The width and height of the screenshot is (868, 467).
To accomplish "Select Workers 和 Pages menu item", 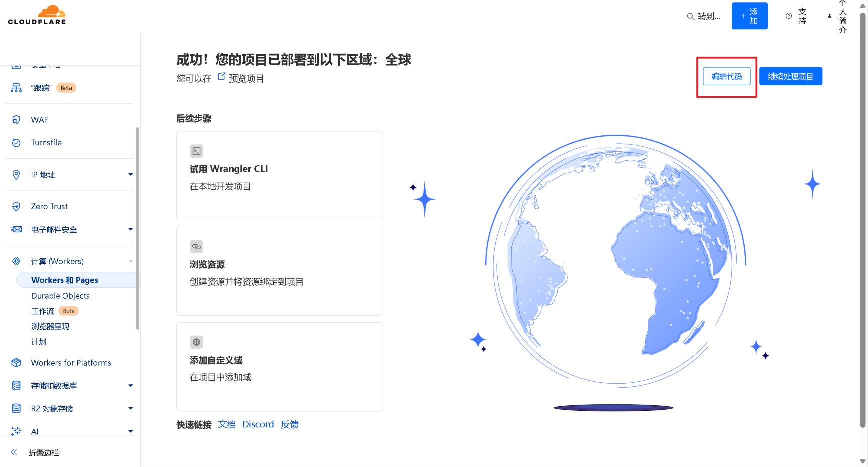I will pyautogui.click(x=65, y=280).
